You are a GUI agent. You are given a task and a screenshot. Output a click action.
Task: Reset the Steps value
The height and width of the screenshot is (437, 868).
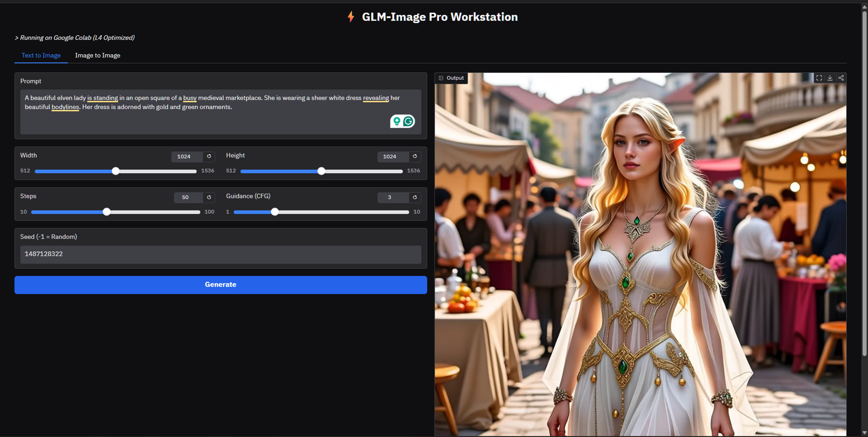(209, 197)
